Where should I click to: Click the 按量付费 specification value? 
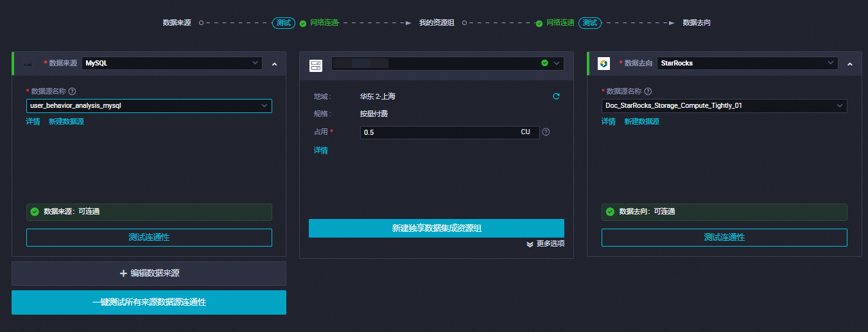374,114
